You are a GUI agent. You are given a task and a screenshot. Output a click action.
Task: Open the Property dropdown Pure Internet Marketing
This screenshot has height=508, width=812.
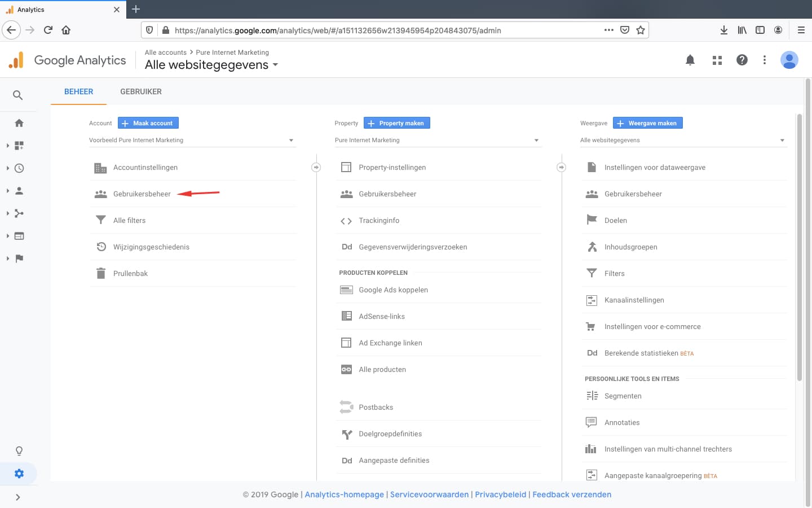[438, 140]
